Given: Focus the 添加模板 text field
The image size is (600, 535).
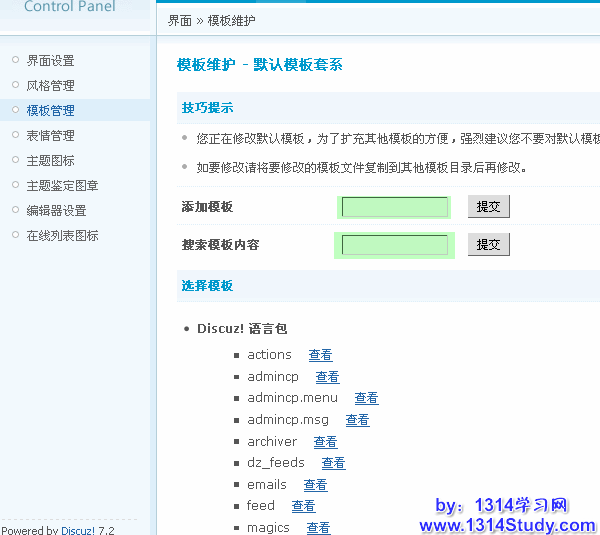Looking at the screenshot, I should pos(394,207).
